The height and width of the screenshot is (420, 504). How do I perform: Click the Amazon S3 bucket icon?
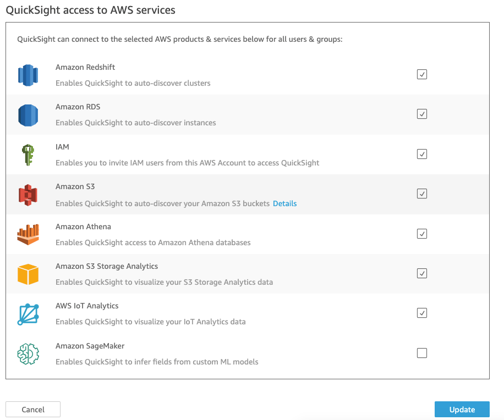pyautogui.click(x=28, y=195)
